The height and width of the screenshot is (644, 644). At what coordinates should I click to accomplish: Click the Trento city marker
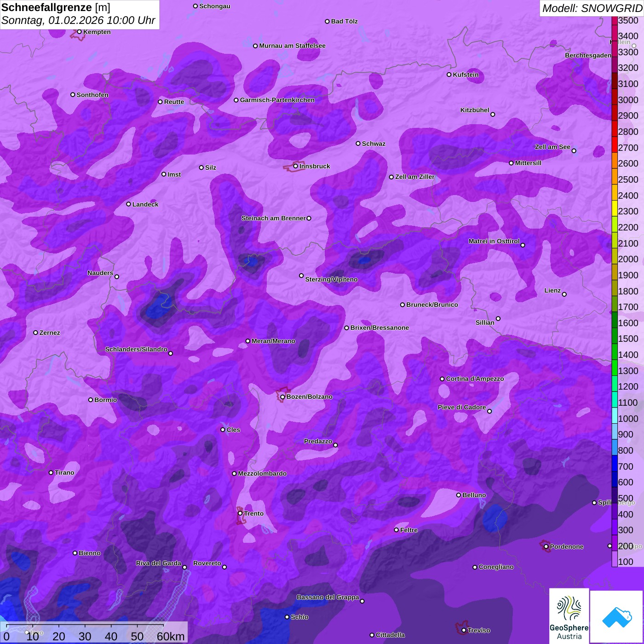point(240,513)
